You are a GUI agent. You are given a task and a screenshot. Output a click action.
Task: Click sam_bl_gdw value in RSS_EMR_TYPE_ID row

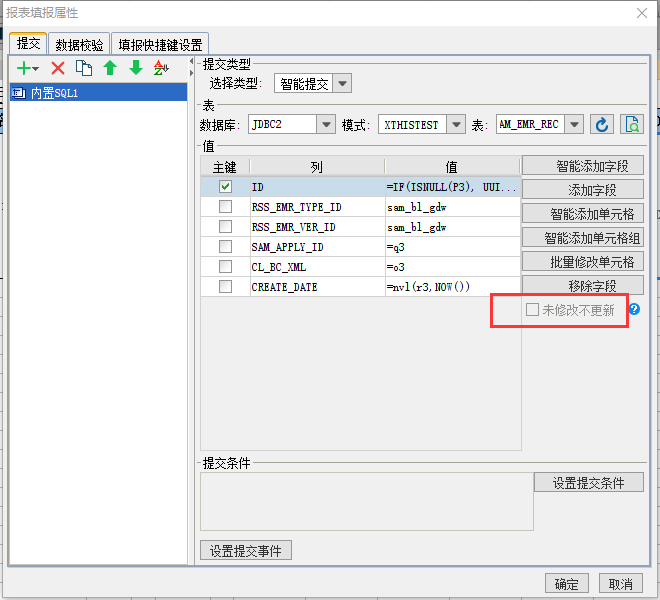pos(453,207)
